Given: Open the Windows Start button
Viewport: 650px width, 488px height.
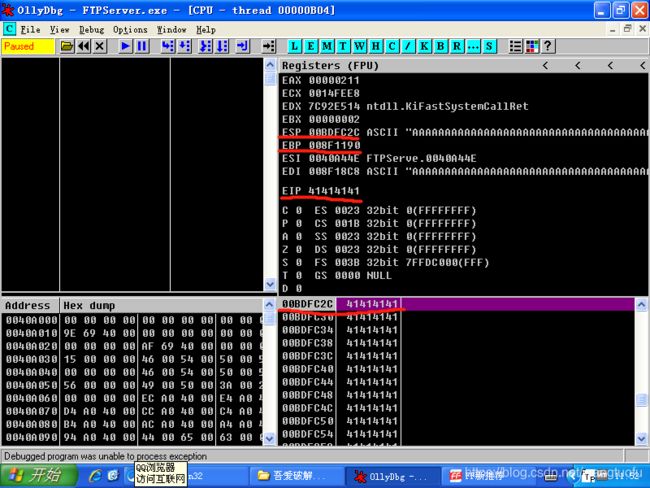Looking at the screenshot, I should pos(39,475).
